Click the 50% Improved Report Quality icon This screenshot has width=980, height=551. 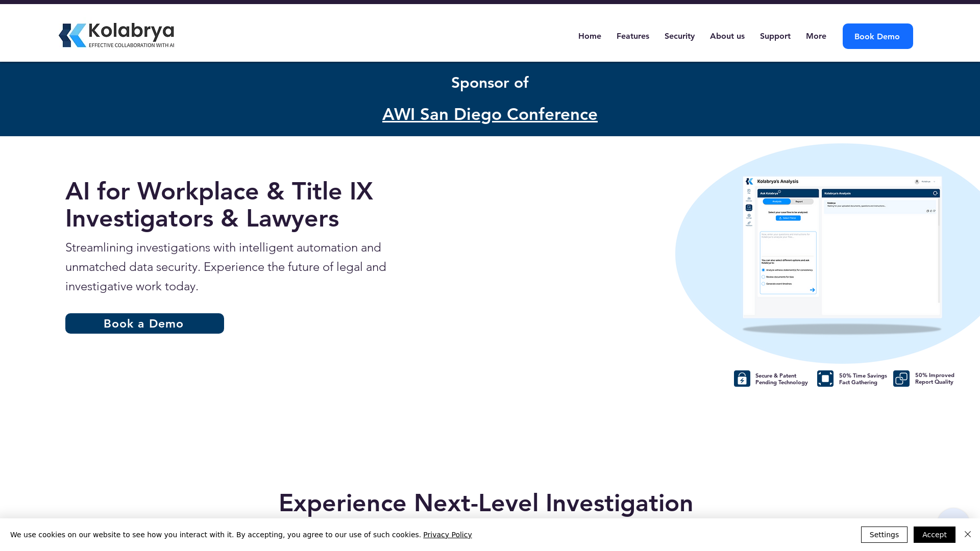[901, 379]
